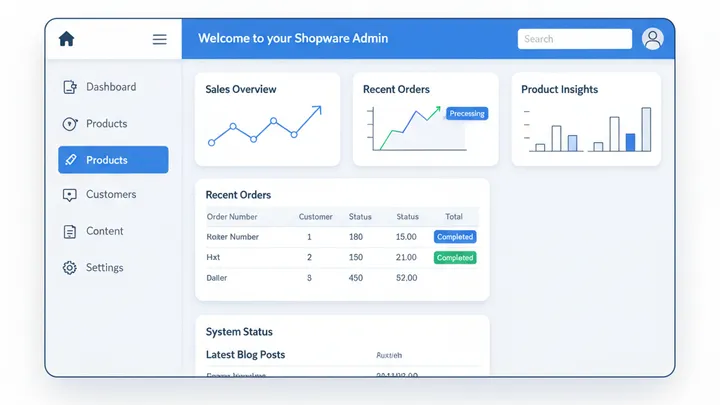720x405 pixels.
Task: Open the user profile avatar icon
Action: 652,39
